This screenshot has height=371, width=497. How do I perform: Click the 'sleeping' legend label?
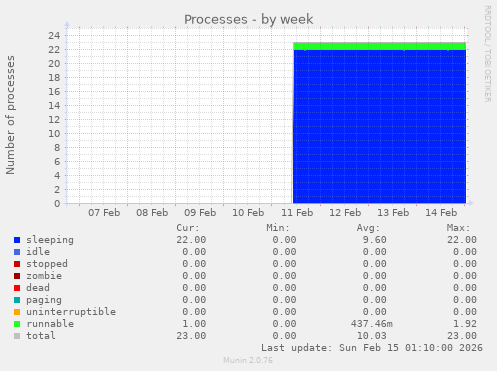click(50, 240)
